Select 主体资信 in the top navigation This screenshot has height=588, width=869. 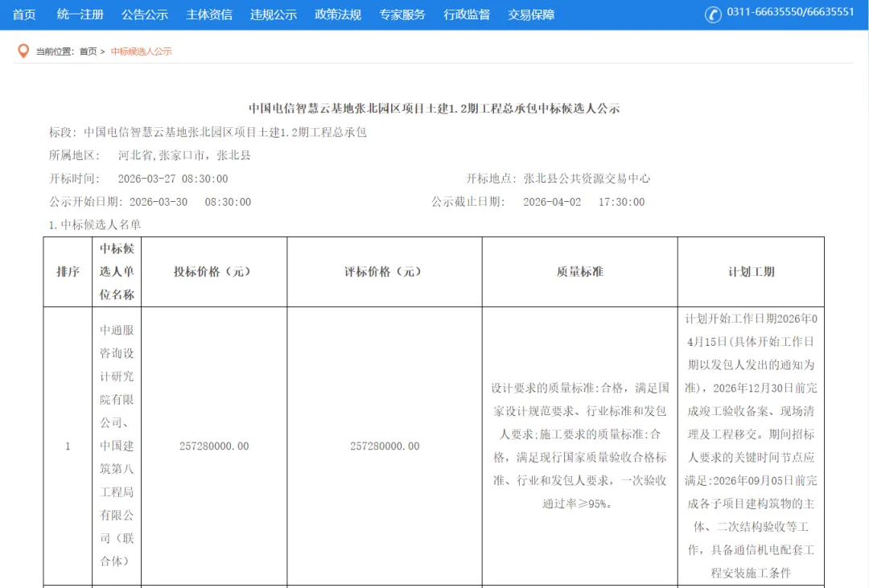[209, 14]
